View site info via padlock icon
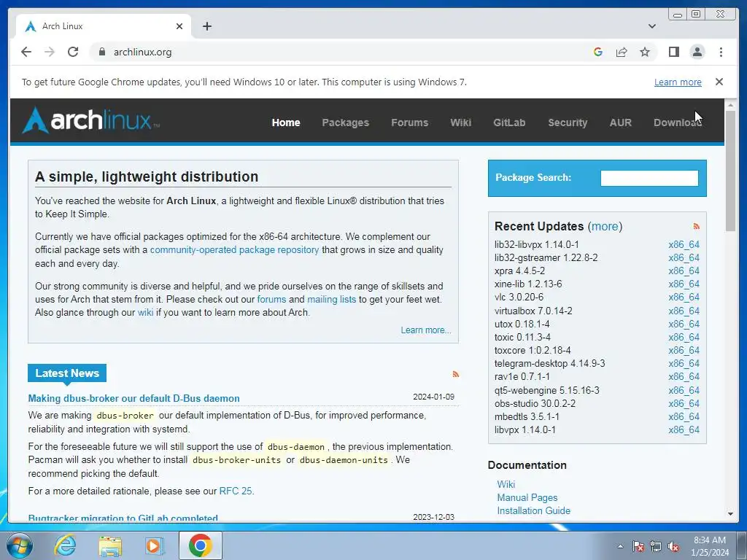The width and height of the screenshot is (747, 560). pos(101,52)
